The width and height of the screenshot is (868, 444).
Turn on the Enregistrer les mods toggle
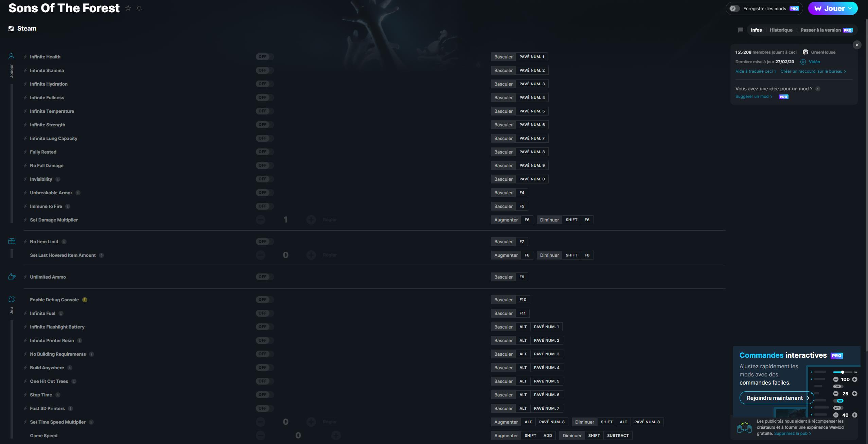734,8
